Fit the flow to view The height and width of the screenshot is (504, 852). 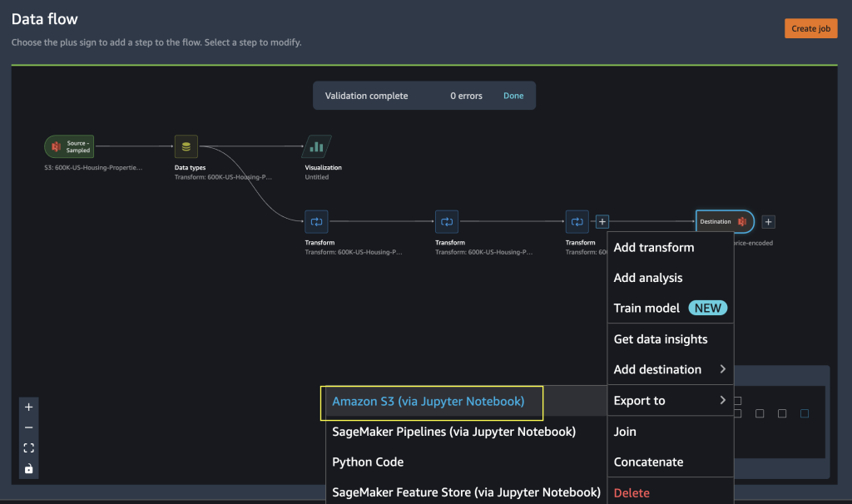(x=29, y=448)
